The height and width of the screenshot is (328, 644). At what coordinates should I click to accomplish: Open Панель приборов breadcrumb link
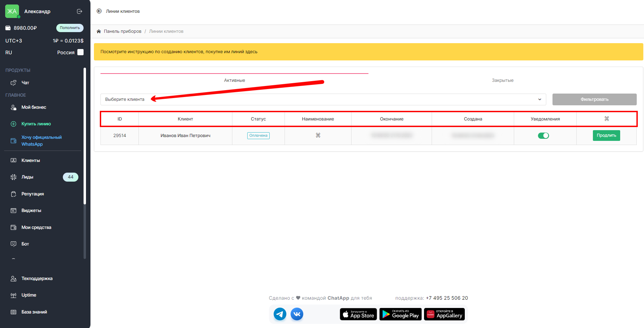(123, 31)
